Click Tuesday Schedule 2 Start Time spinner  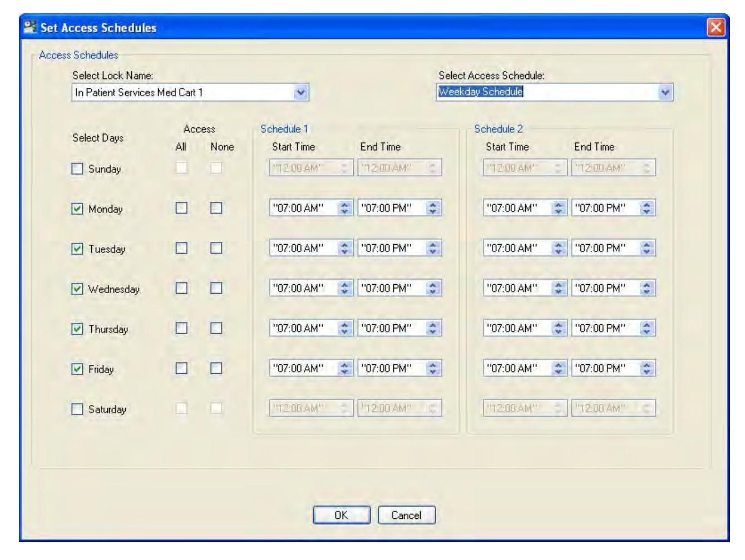point(559,248)
